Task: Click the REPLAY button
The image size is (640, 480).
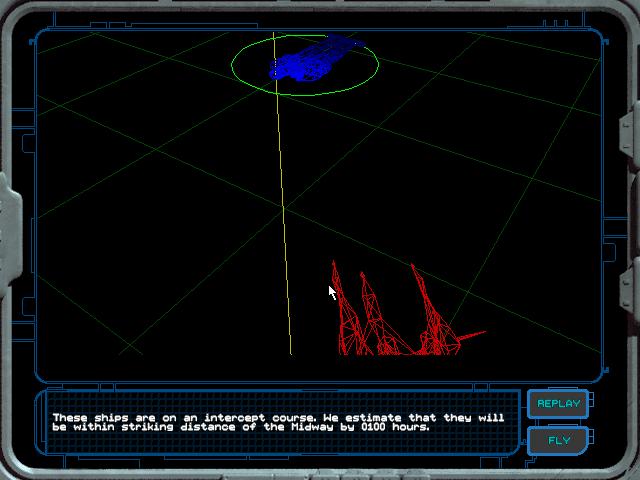Action: point(558,404)
